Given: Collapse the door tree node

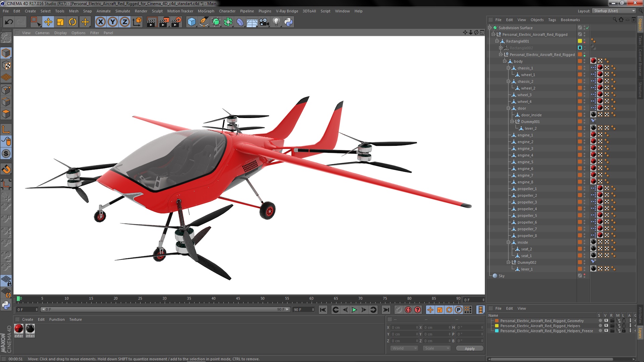Looking at the screenshot, I should (x=508, y=108).
